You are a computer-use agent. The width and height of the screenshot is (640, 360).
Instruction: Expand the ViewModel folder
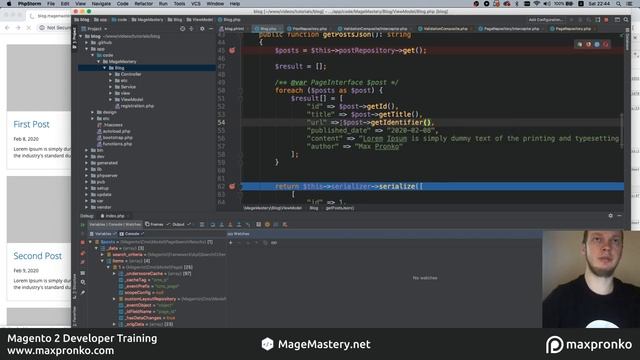[110, 100]
